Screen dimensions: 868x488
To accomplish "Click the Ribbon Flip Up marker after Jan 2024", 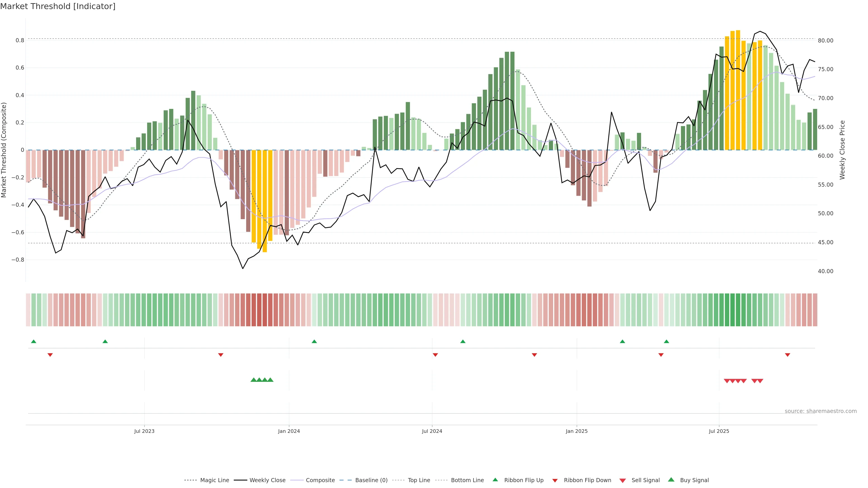I will click(314, 342).
